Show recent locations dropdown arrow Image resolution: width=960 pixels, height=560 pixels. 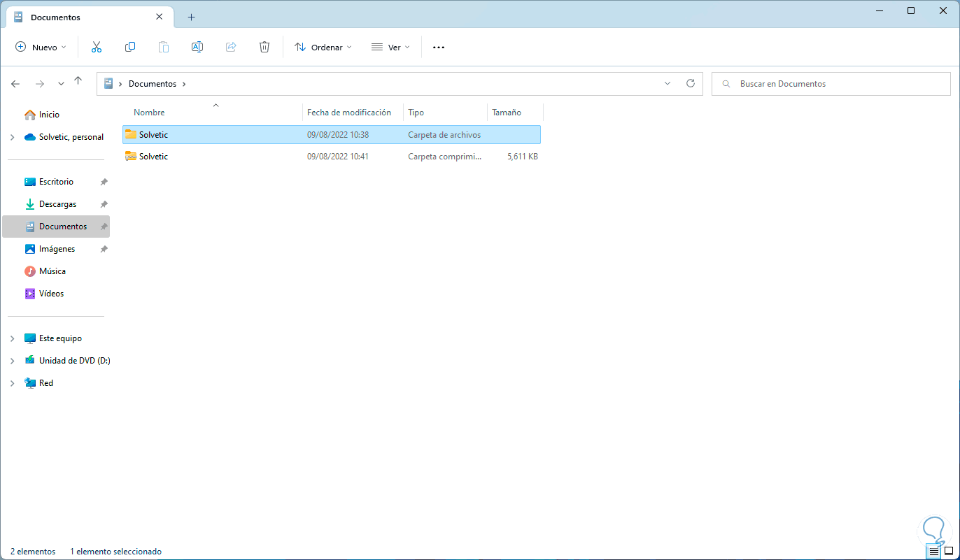pos(61,84)
